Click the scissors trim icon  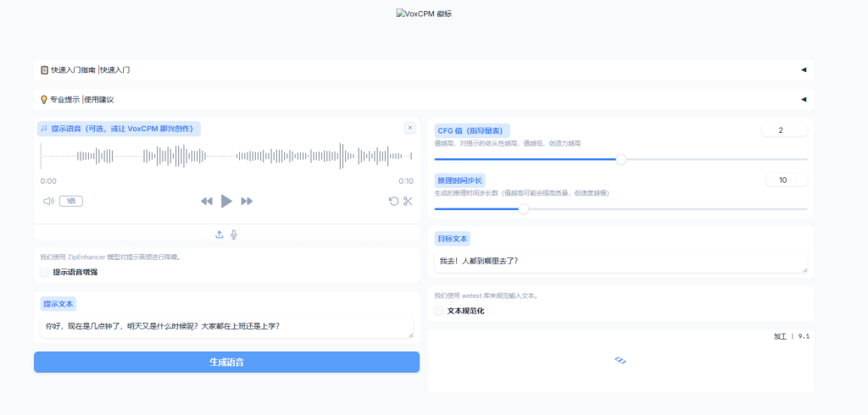tap(408, 201)
